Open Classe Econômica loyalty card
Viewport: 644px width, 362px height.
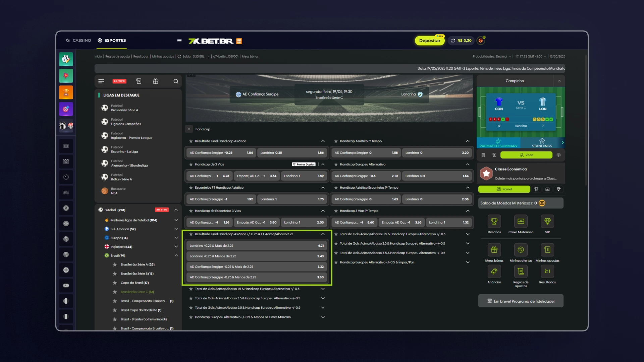(x=521, y=173)
